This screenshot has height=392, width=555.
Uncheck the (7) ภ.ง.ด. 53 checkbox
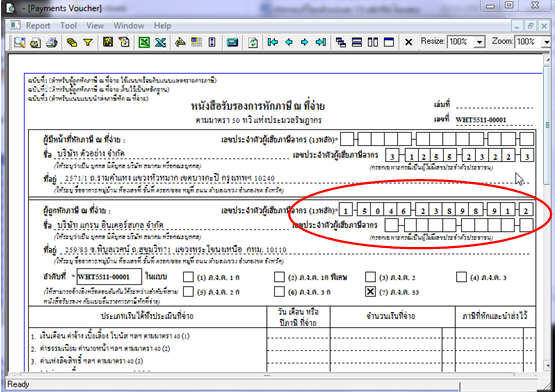(370, 291)
